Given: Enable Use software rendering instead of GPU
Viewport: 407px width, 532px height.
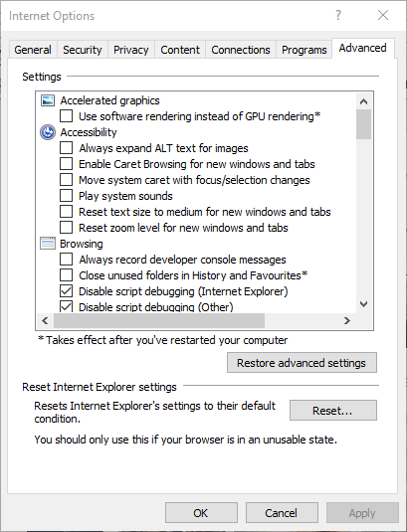Looking at the screenshot, I should point(67,116).
